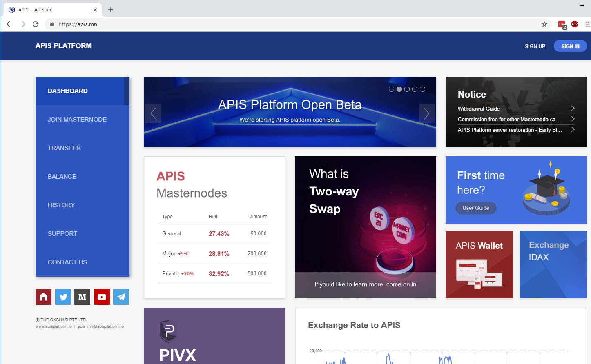Click the Sign In button

coord(570,46)
